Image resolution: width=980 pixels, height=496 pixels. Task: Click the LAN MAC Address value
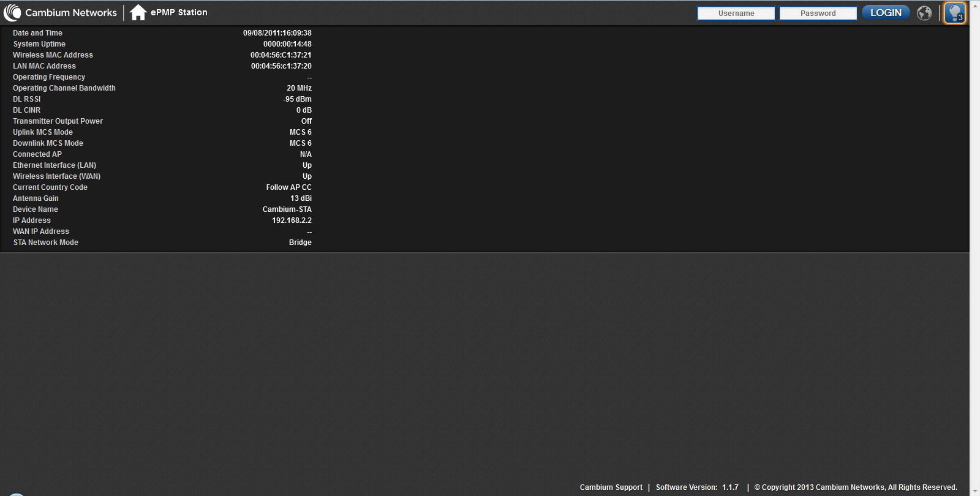[x=281, y=66]
